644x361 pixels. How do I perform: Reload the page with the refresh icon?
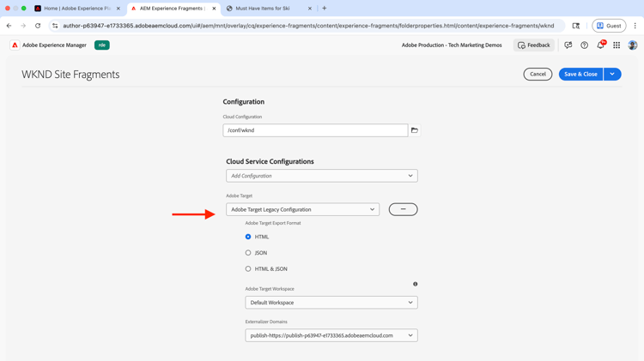[38, 26]
